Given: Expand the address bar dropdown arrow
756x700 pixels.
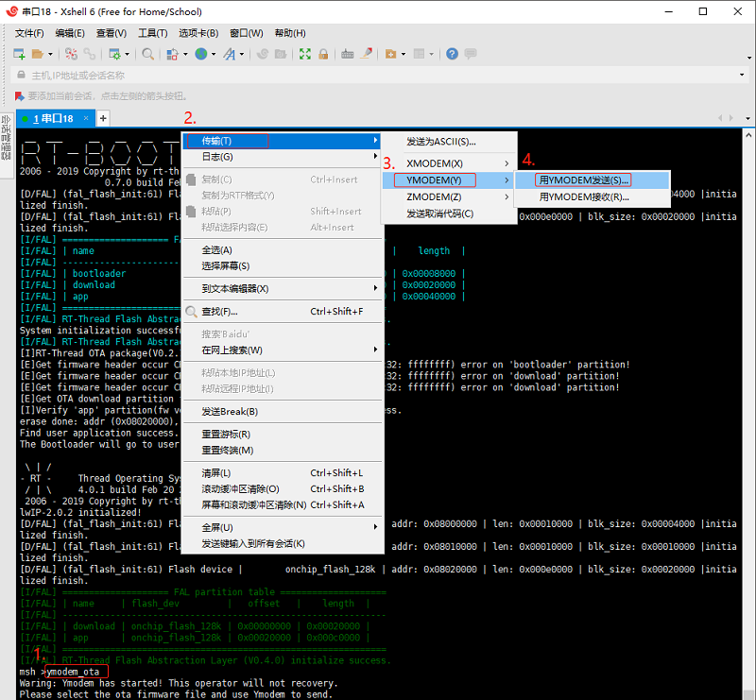Looking at the screenshot, I should tap(742, 76).
